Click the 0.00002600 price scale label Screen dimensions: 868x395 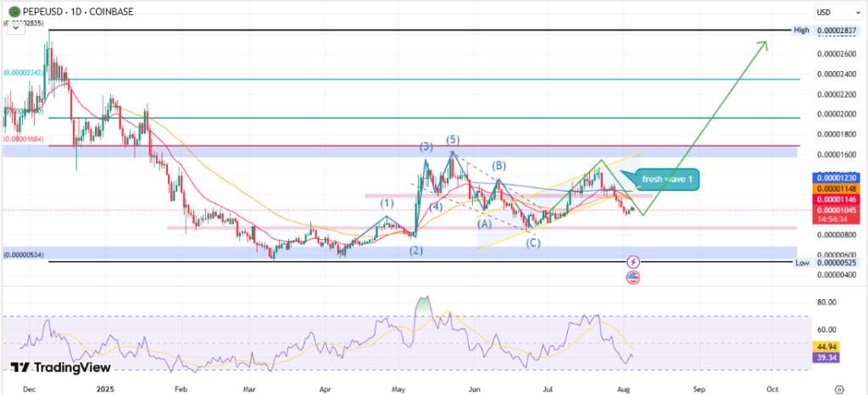(837, 54)
